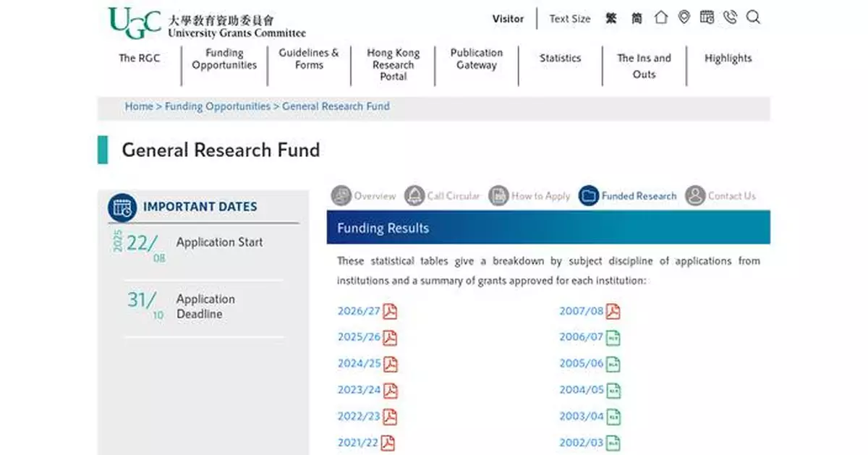Open The RGC menu

click(139, 59)
